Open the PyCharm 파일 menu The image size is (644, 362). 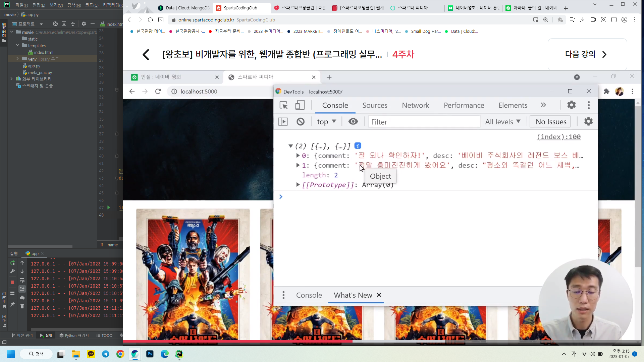[21, 5]
